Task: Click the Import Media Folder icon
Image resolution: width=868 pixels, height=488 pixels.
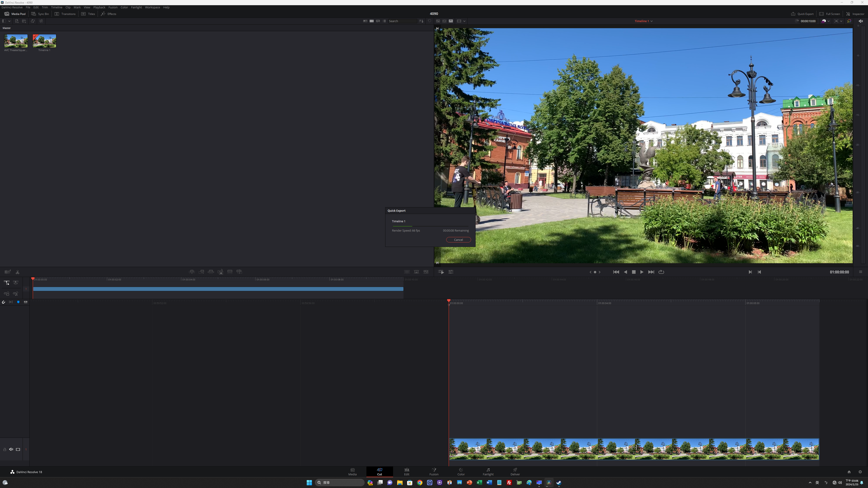Action: click(x=24, y=21)
